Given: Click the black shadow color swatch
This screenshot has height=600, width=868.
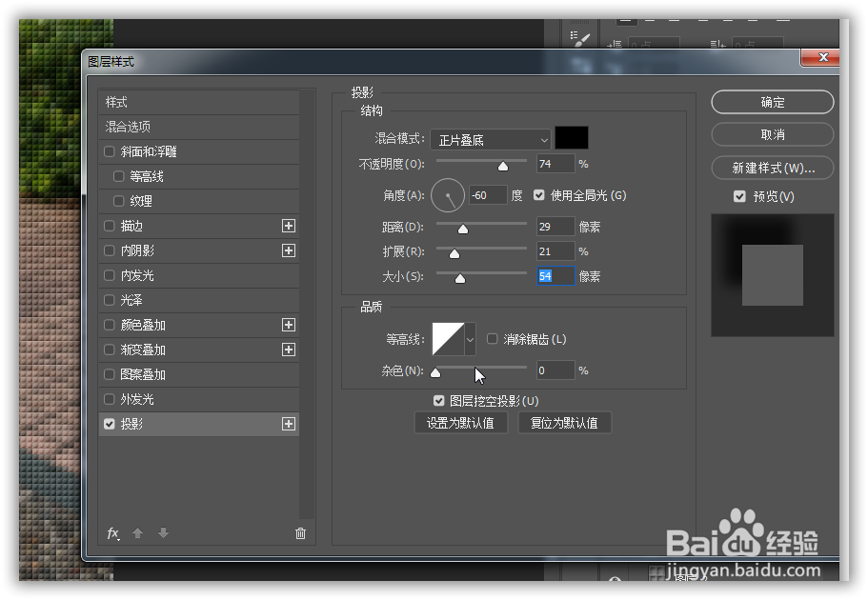Looking at the screenshot, I should click(x=572, y=138).
